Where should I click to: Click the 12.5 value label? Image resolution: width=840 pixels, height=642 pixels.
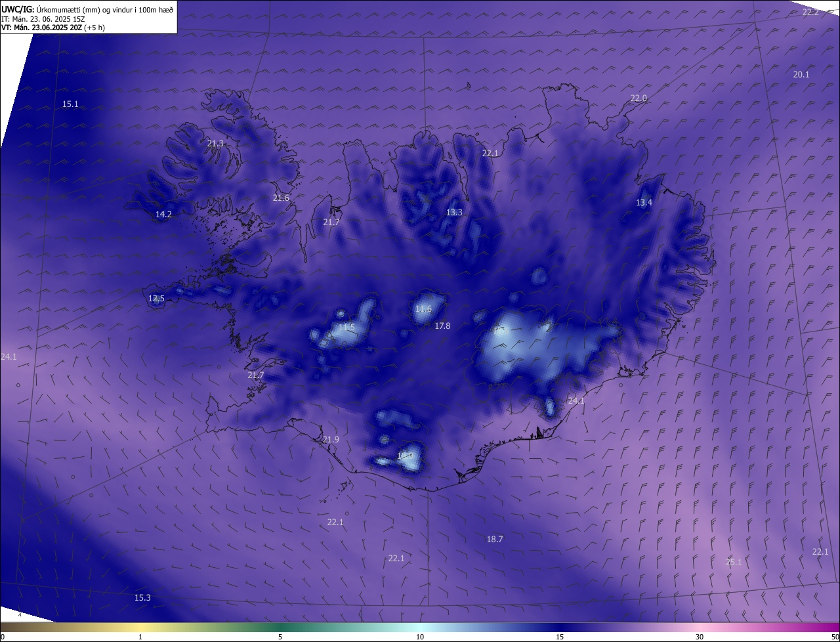click(x=156, y=299)
